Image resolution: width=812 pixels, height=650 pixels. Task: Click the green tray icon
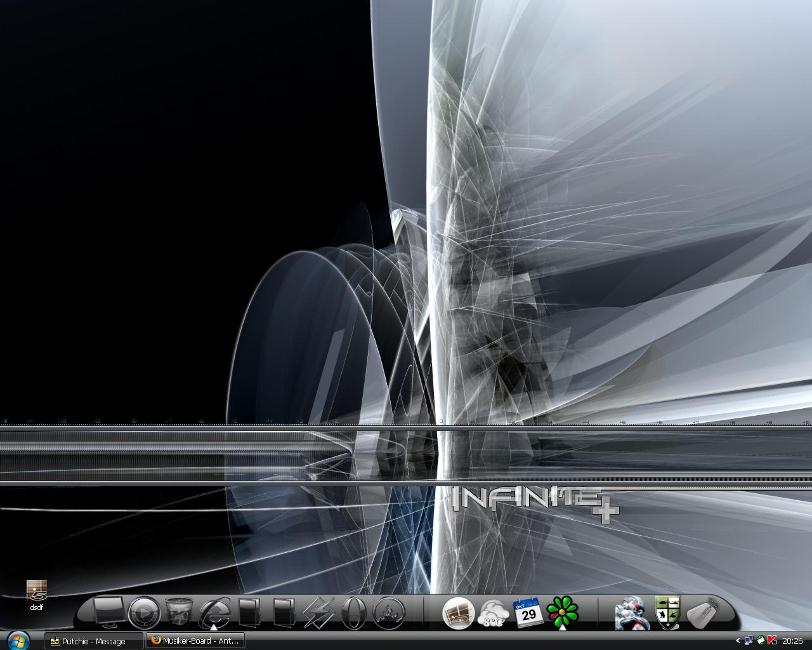(x=761, y=641)
